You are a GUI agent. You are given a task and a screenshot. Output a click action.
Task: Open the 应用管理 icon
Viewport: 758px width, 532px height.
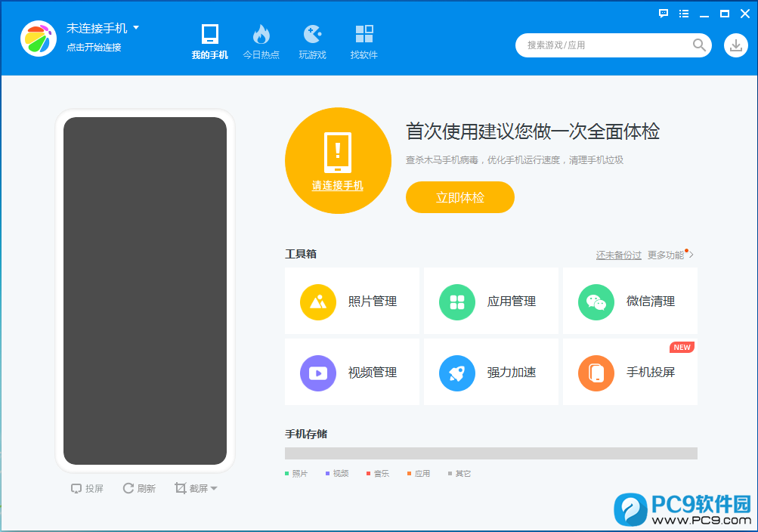(x=456, y=302)
